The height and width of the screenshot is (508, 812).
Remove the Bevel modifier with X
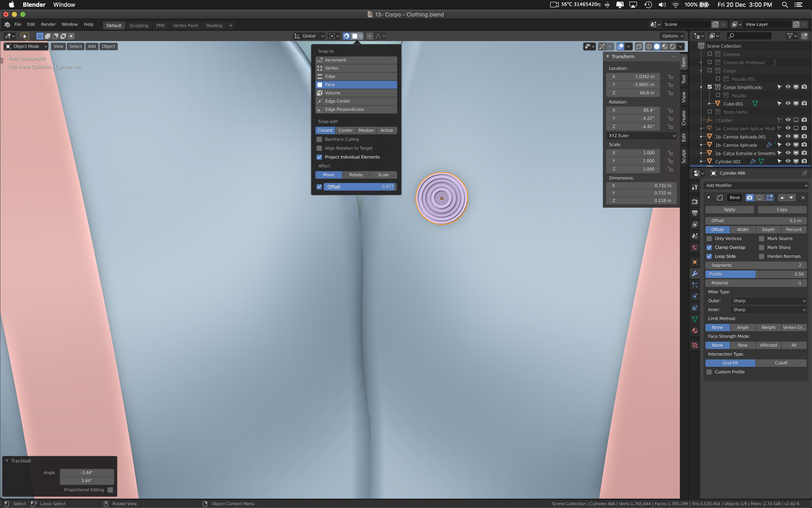tap(803, 197)
